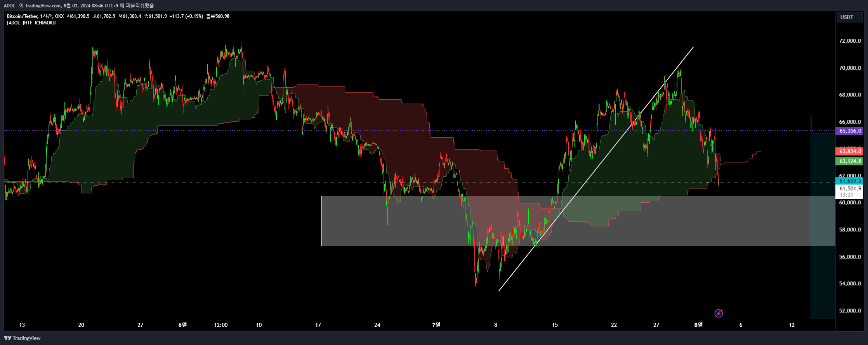Click the 6월 month label on time axis
The width and height of the screenshot is (868, 345).
point(182,325)
